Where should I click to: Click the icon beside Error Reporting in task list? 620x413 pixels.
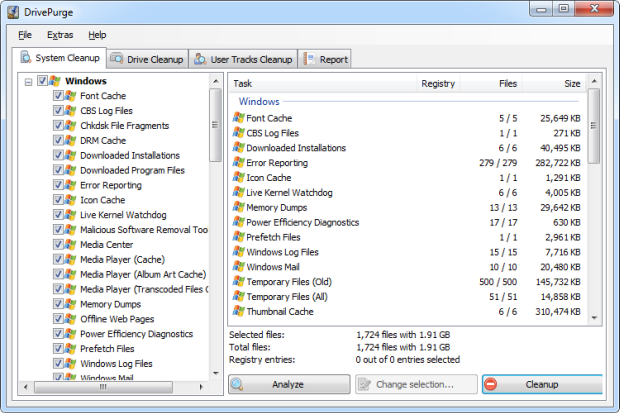(238, 162)
